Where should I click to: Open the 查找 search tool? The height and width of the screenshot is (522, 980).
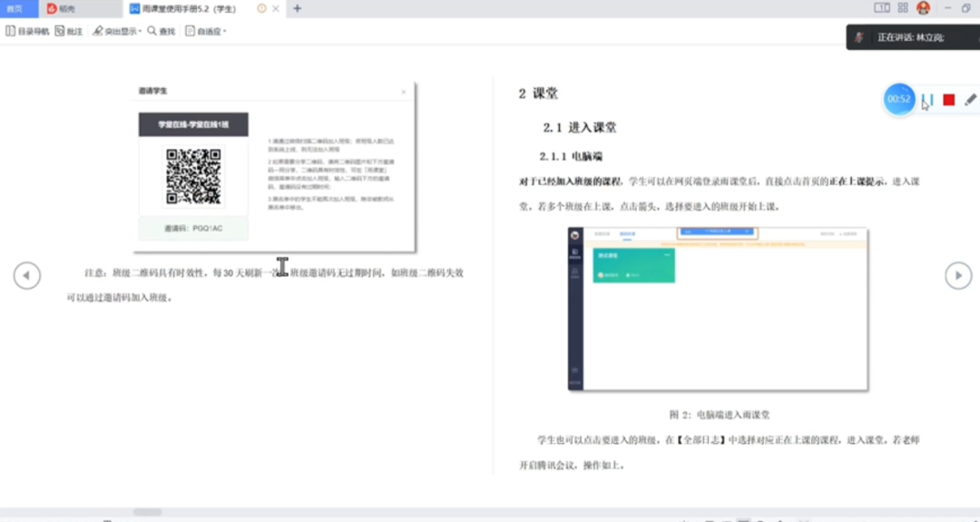(162, 31)
